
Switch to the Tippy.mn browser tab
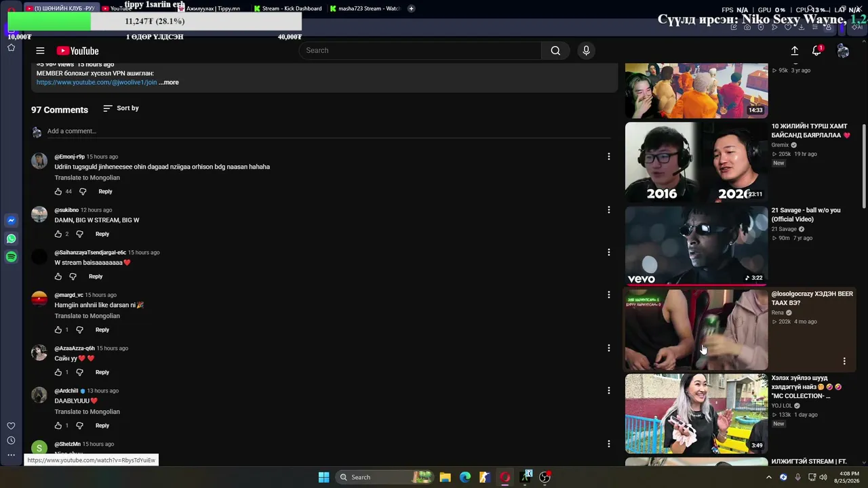(x=213, y=9)
